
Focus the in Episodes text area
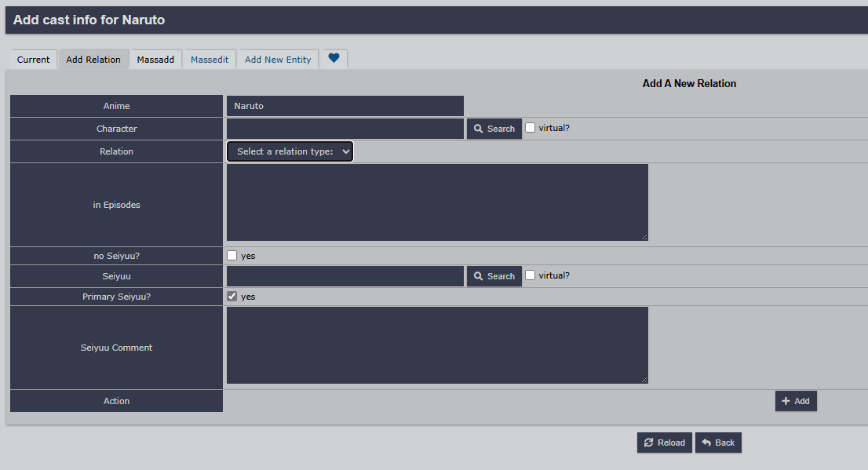pyautogui.click(x=437, y=202)
